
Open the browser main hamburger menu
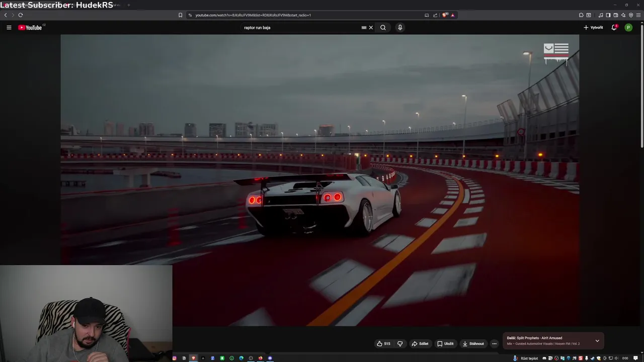pos(638,15)
